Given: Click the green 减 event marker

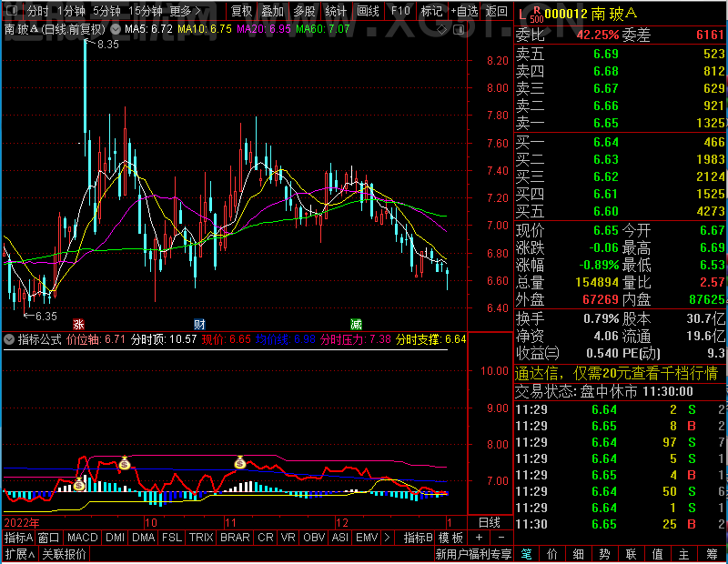Looking at the screenshot, I should coord(356,324).
